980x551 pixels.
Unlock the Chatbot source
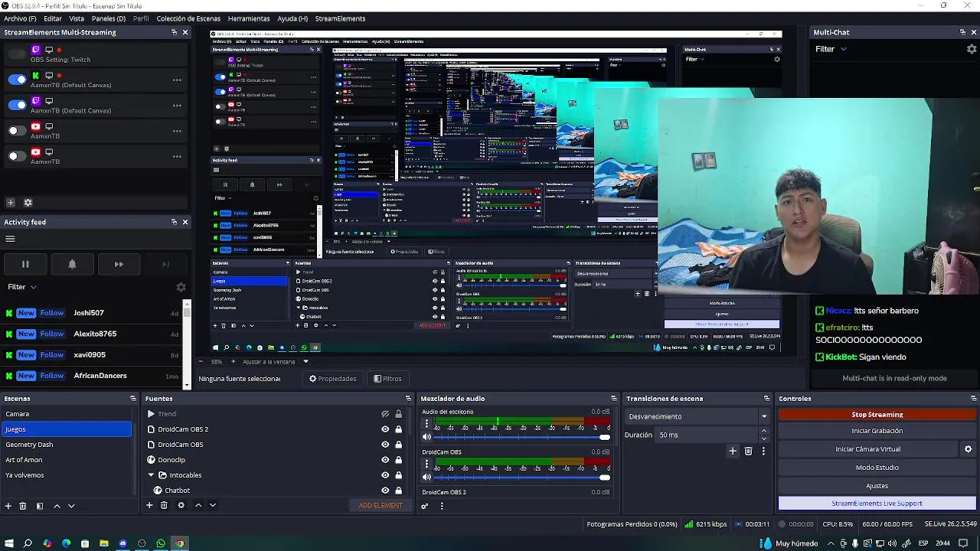[x=398, y=491]
